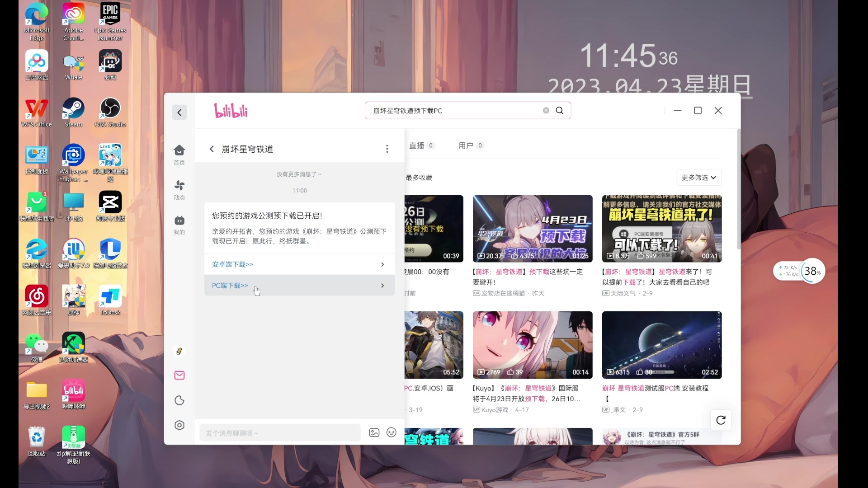Open Epic Games Launcher desktop shortcut
This screenshot has width=868, height=488.
click(110, 22)
